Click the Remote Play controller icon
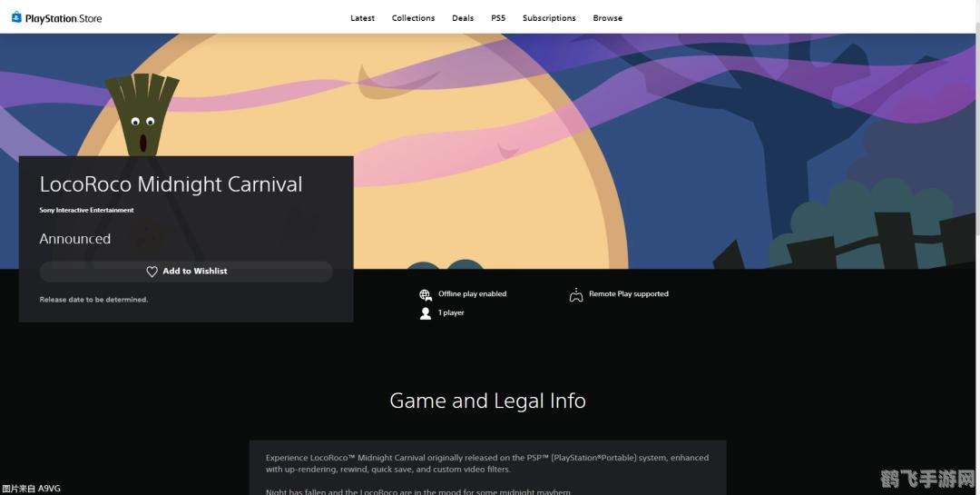Viewport: 980px width, 495px height. point(576,294)
